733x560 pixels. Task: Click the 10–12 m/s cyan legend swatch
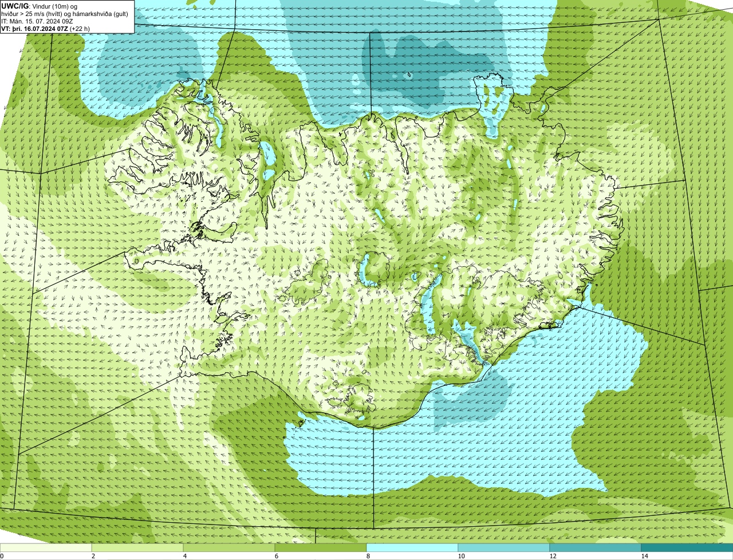pyautogui.click(x=504, y=548)
